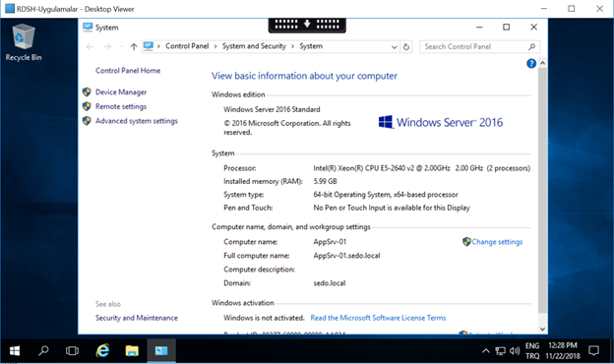614x364 pixels.
Task: Select Control Panel breadcrumb
Action: pos(187,46)
